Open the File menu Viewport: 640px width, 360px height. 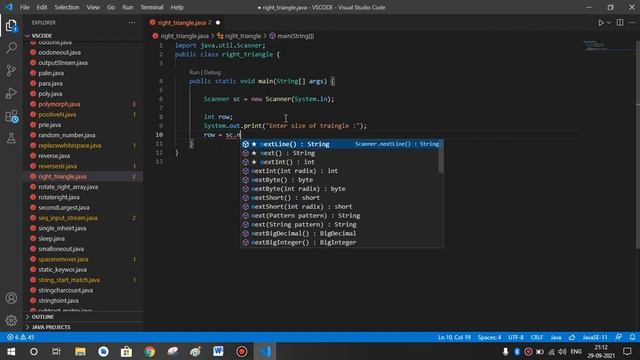pyautogui.click(x=24, y=7)
